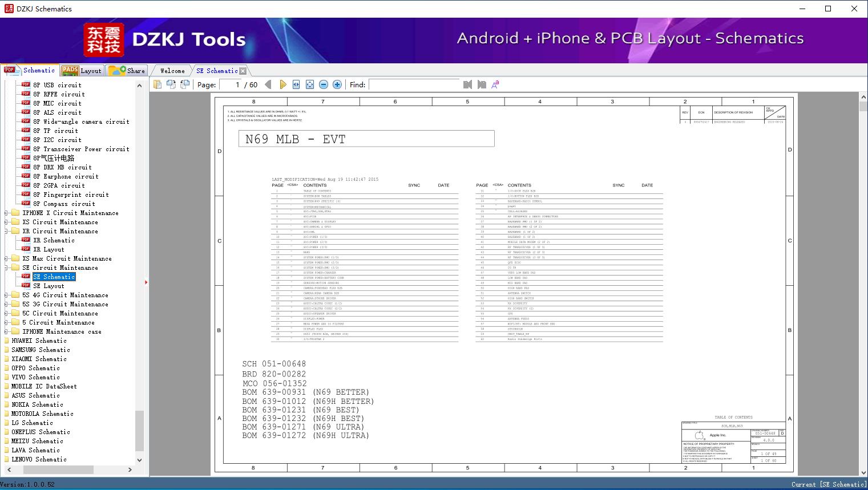Screen dimensions: 868x490
Task: Open 8P Transceiver Power circuit item
Action: coord(81,149)
